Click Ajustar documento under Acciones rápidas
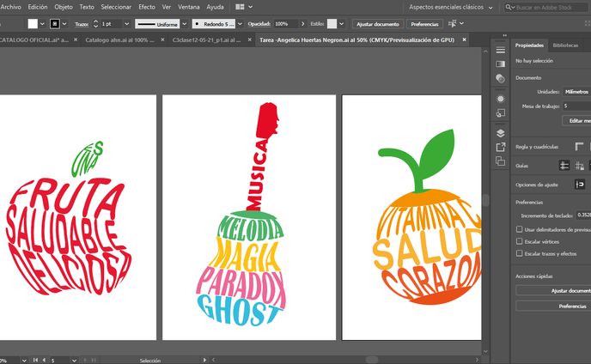Screen dimensions: 591x364 pos(553,290)
